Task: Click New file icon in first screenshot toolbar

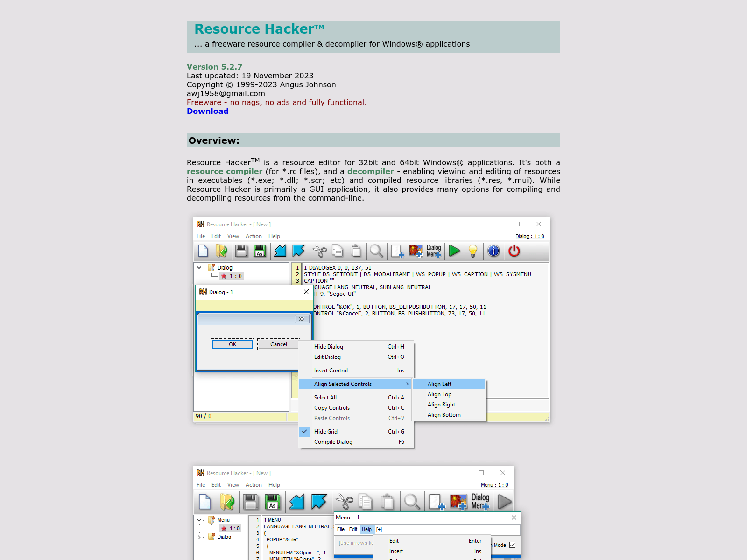Action: tap(203, 251)
